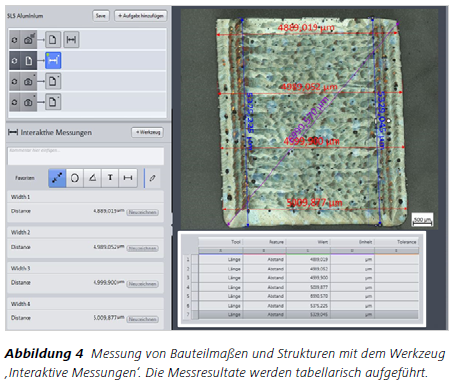Click the '+ Aufgabe hinzufügen' button
The image size is (454, 388).
click(x=141, y=16)
